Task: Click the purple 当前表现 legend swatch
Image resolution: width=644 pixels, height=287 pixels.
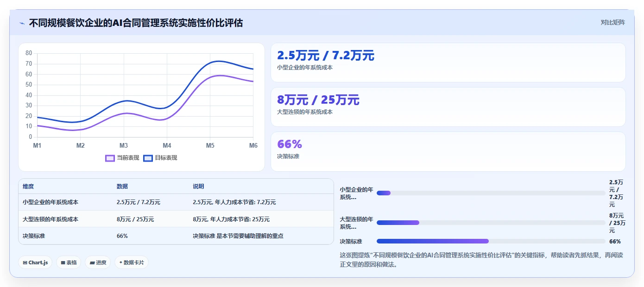Action: pyautogui.click(x=110, y=158)
